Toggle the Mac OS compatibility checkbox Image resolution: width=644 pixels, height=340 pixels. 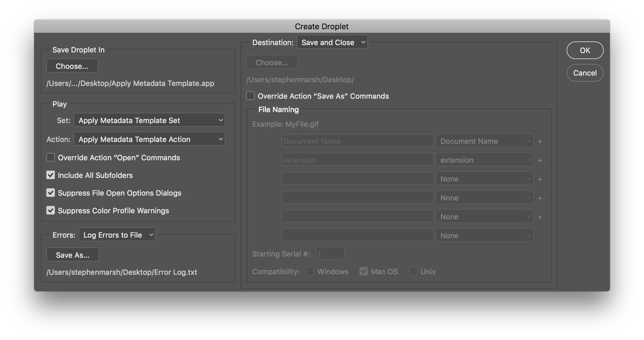(x=364, y=271)
